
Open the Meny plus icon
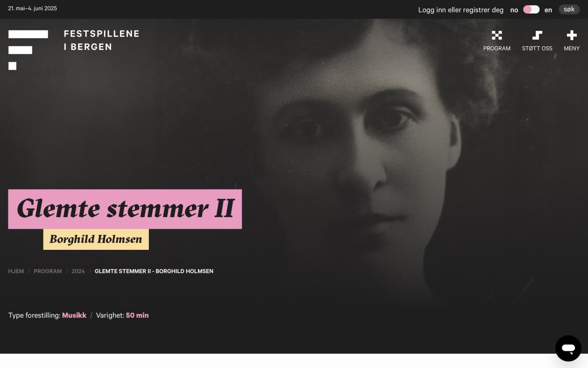point(572,35)
